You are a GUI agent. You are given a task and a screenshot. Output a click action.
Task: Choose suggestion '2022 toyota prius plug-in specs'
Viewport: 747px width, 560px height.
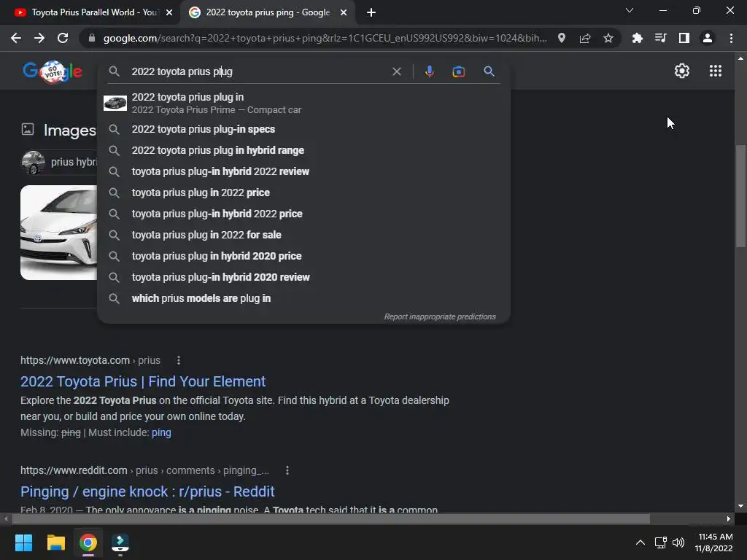[304, 129]
